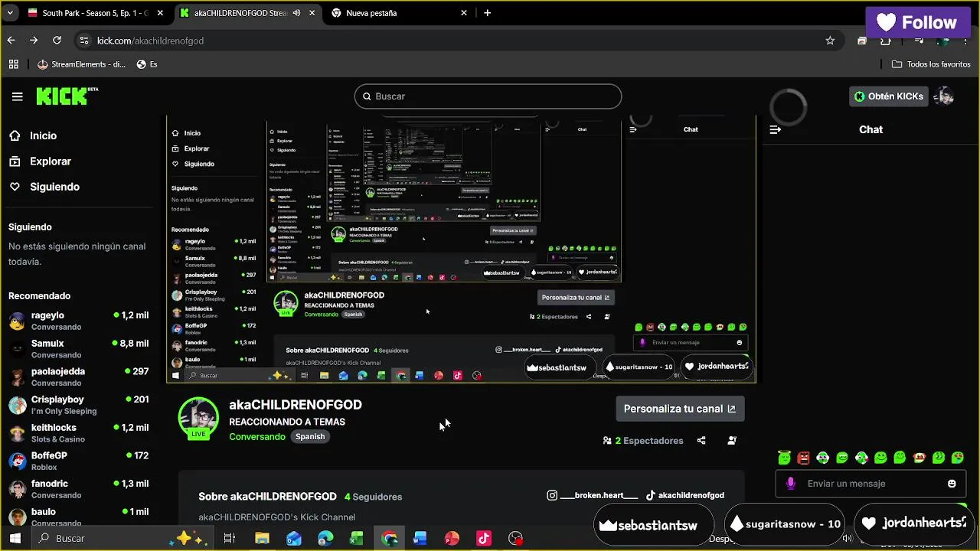Open the StreamElements bookmark

(81, 64)
